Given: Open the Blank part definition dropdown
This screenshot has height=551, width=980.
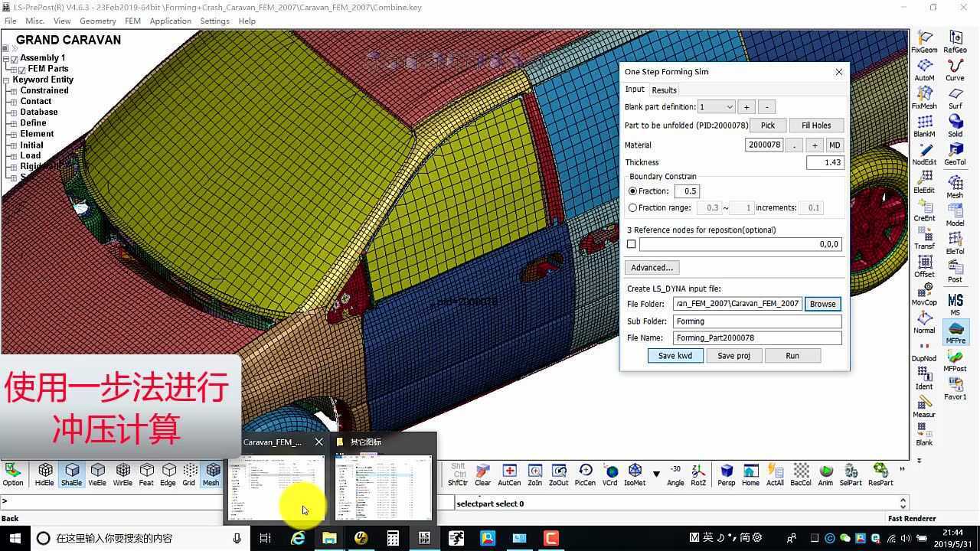Looking at the screenshot, I should pyautogui.click(x=717, y=107).
